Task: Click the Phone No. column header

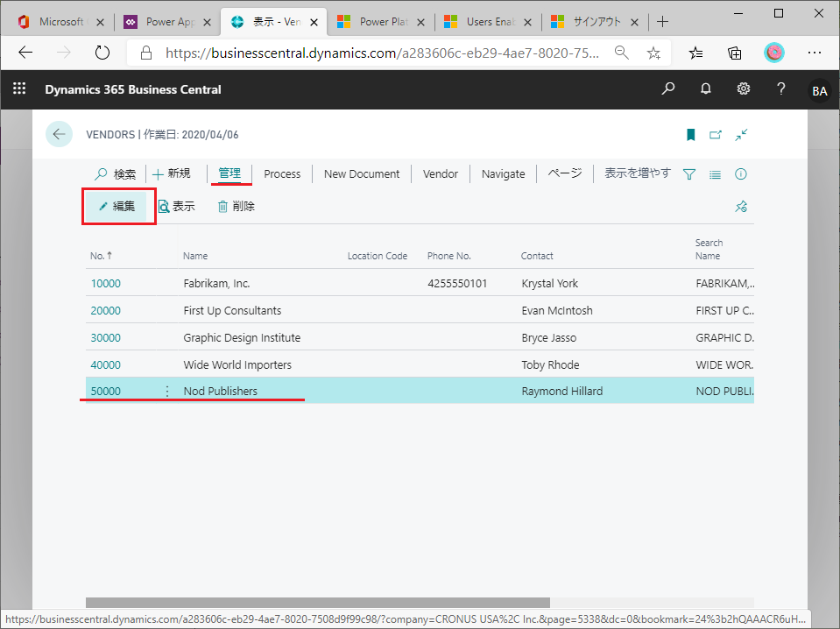Action: click(449, 256)
